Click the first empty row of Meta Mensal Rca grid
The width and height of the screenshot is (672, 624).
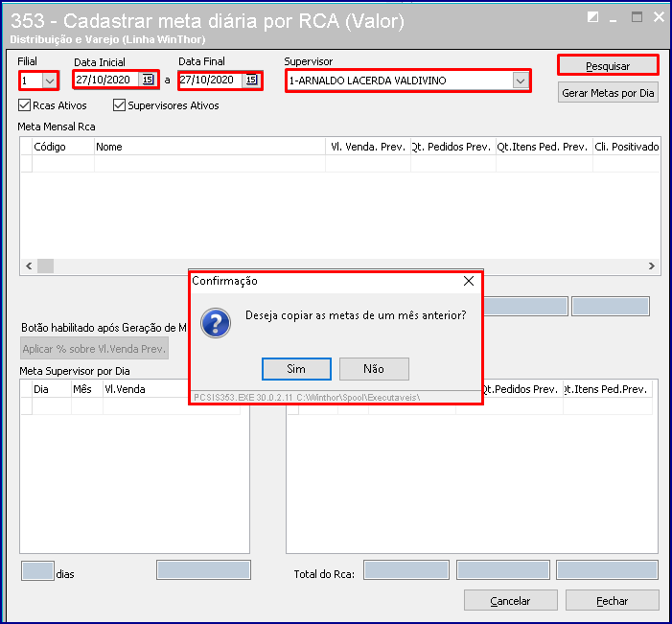[x=340, y=164]
